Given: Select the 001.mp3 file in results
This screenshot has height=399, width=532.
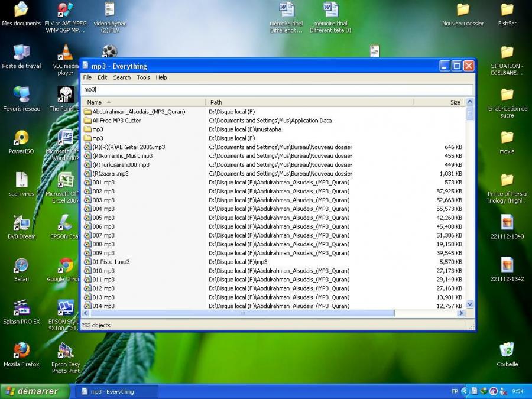Looking at the screenshot, I should pyautogui.click(x=103, y=183).
